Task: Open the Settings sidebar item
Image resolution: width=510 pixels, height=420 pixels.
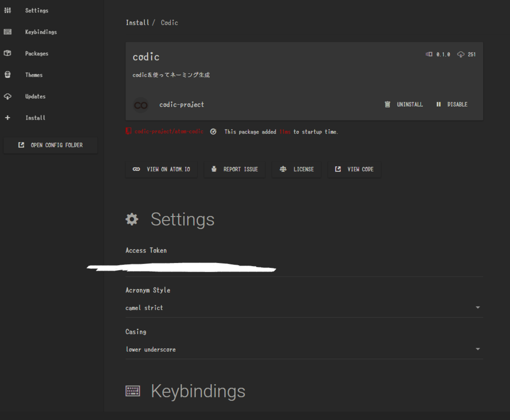Action: coord(36,10)
